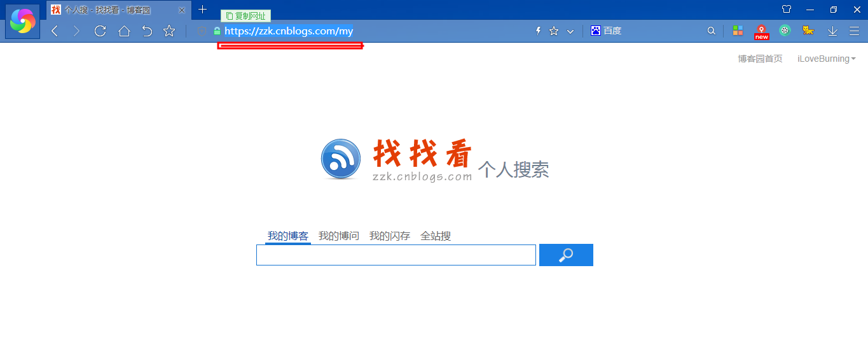Image resolution: width=868 pixels, height=361 pixels.
Task: Click the blue RSS logo image
Action: tap(341, 159)
